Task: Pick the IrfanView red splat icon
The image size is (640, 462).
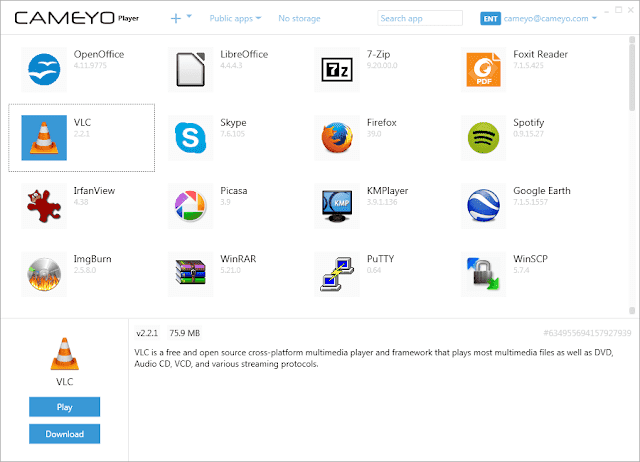Action: coord(44,206)
